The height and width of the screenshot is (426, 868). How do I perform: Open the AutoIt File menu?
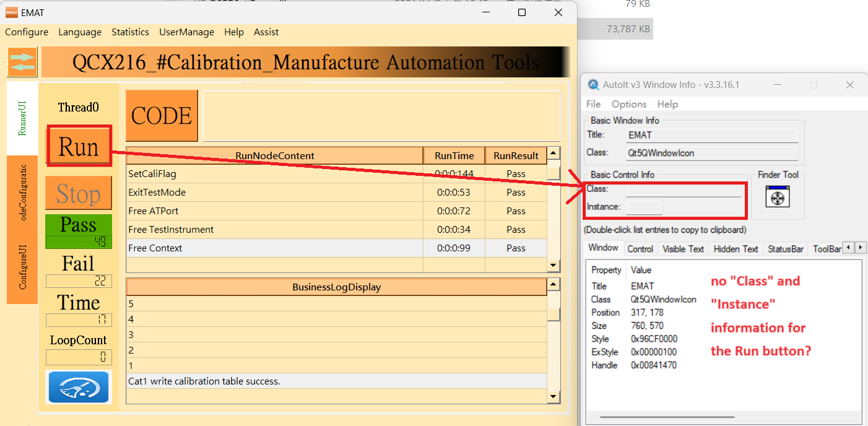point(593,104)
